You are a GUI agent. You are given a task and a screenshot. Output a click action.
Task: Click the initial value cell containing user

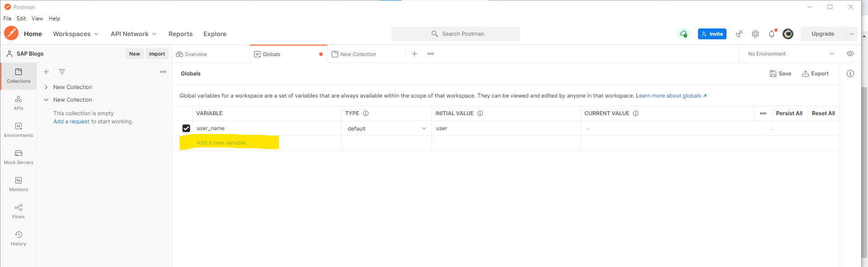pos(506,128)
